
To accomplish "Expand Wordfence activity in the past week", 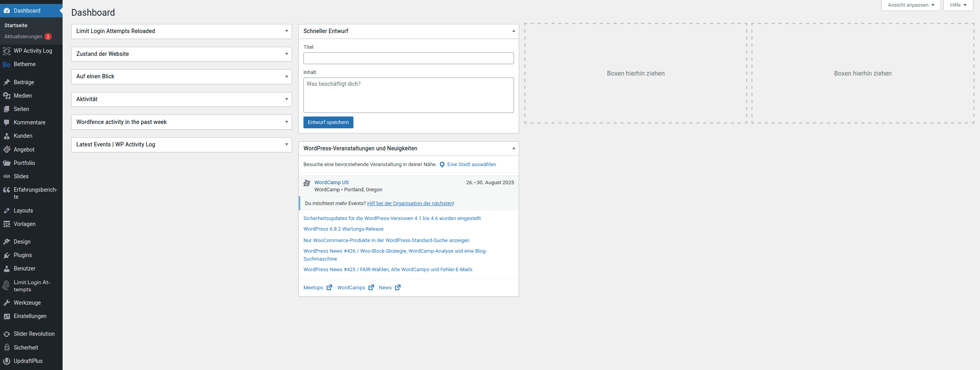I will (287, 122).
